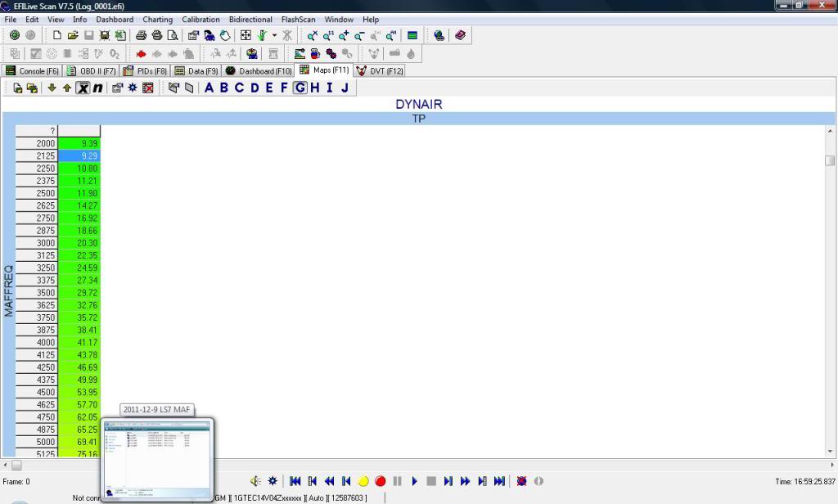Click the copy map icon
Screen dimensions: 838x504
pos(18,88)
